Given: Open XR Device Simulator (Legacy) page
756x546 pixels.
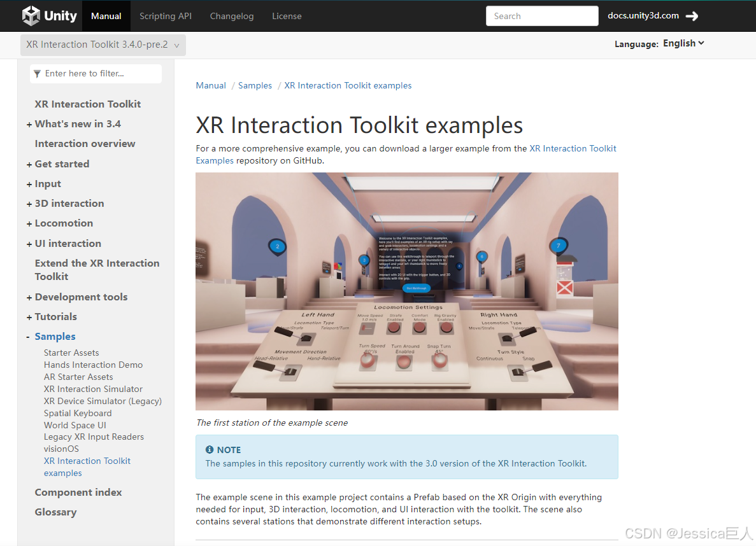Looking at the screenshot, I should click(x=103, y=401).
